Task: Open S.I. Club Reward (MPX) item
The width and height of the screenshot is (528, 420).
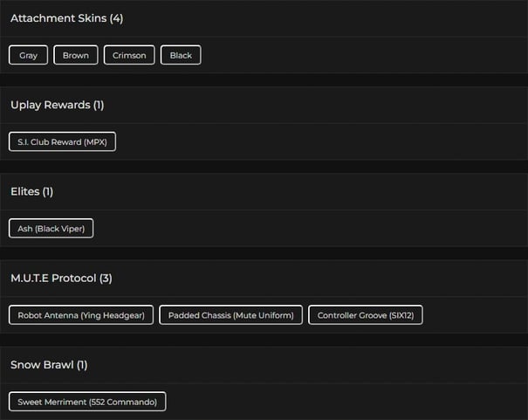Action: [x=62, y=141]
